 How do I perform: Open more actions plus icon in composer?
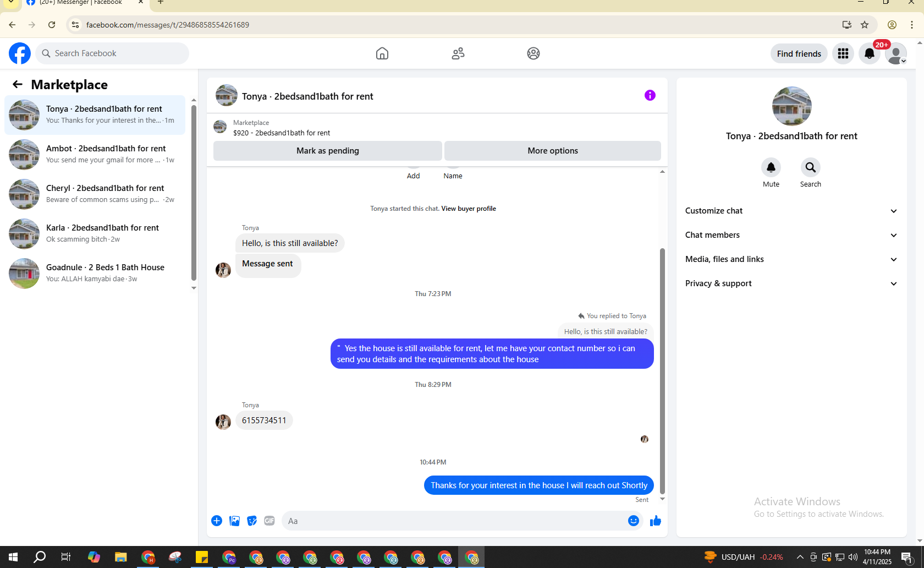point(217,521)
